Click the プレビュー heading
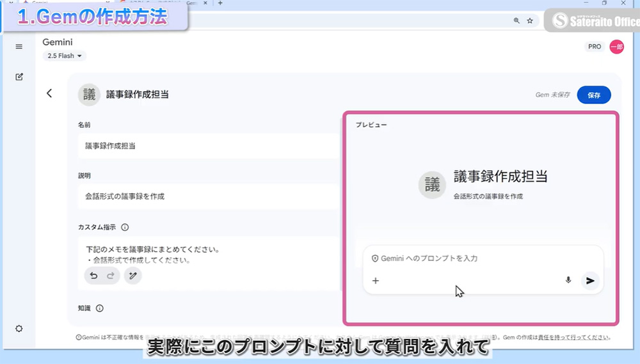This screenshot has height=364, width=640. (x=371, y=125)
